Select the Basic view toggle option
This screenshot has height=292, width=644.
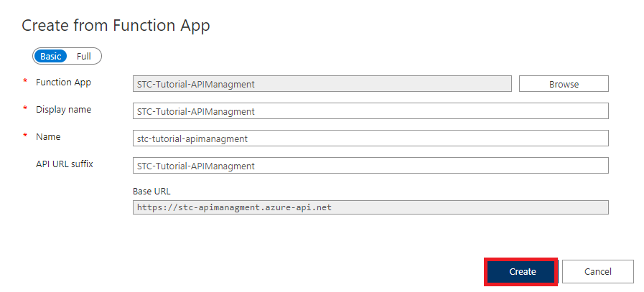[x=50, y=56]
